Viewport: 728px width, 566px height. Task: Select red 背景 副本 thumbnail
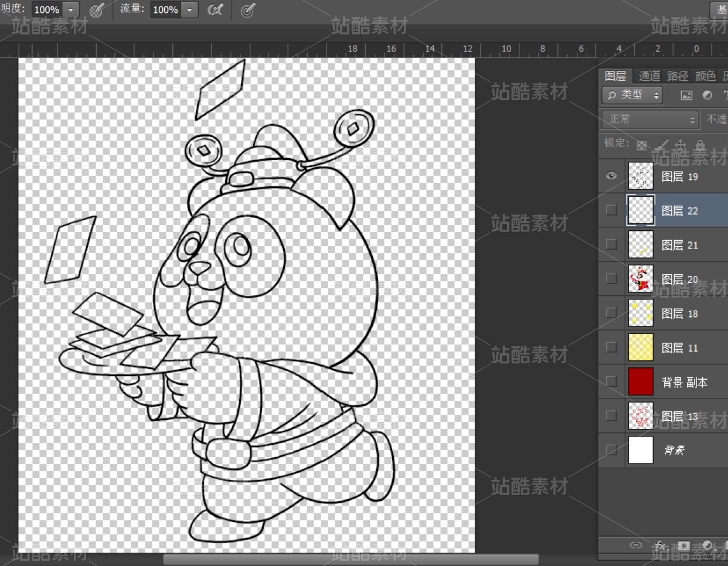[x=641, y=381]
